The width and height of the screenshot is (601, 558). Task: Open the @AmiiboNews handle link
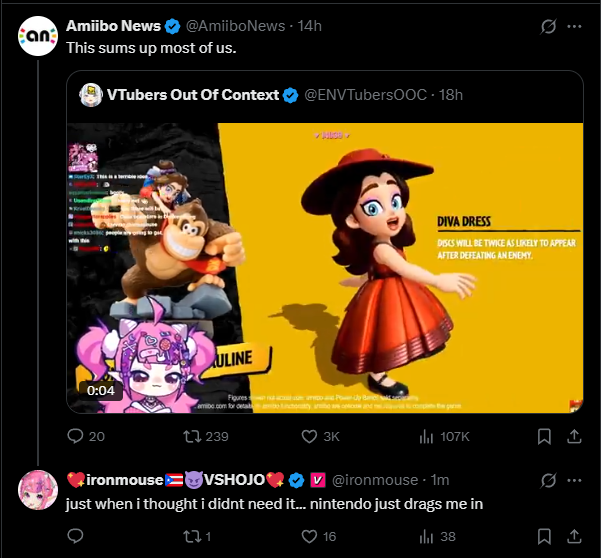click(234, 25)
